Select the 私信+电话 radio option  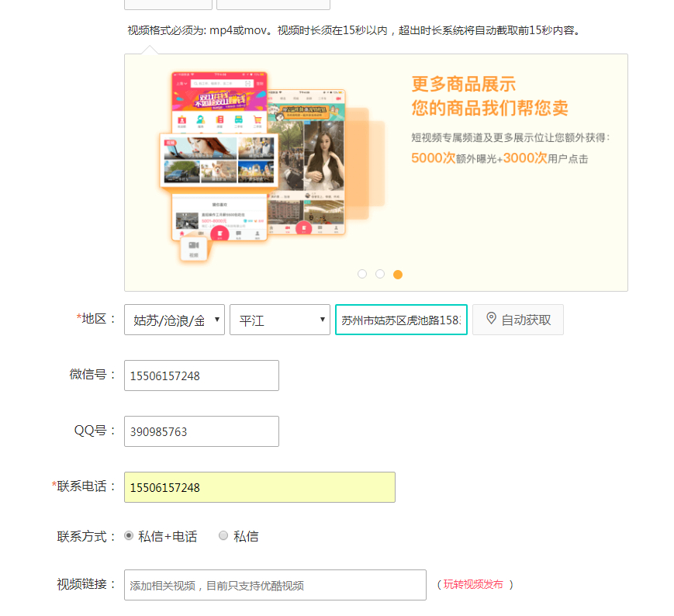(129, 535)
